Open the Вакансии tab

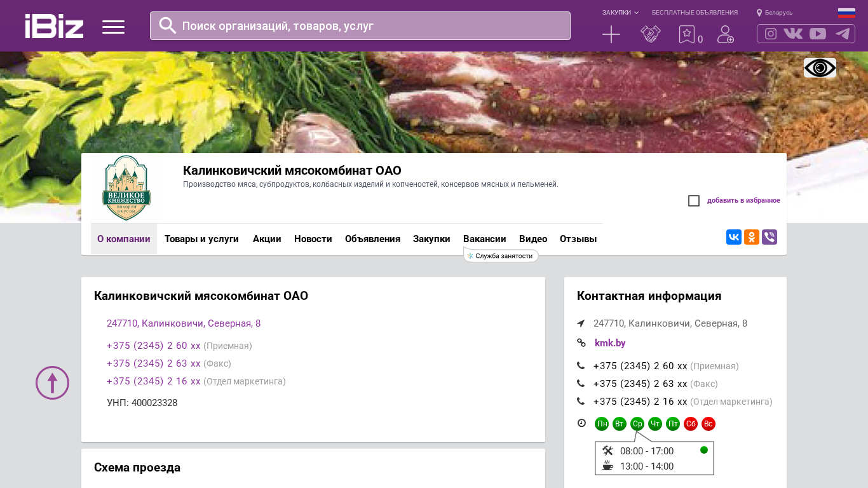pyautogui.click(x=485, y=239)
